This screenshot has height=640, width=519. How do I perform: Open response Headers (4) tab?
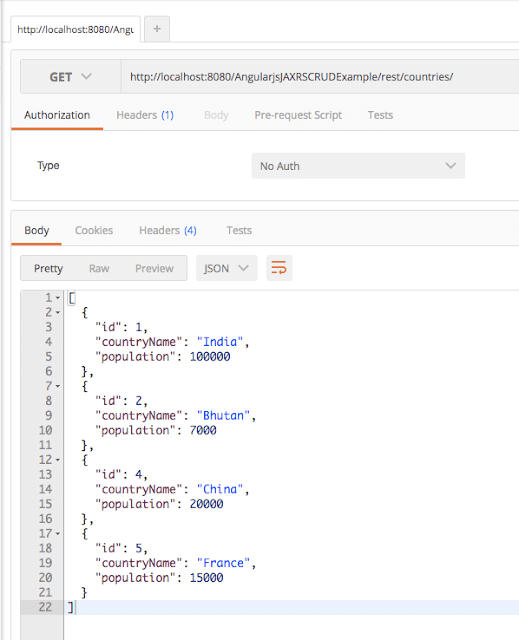[x=168, y=230]
